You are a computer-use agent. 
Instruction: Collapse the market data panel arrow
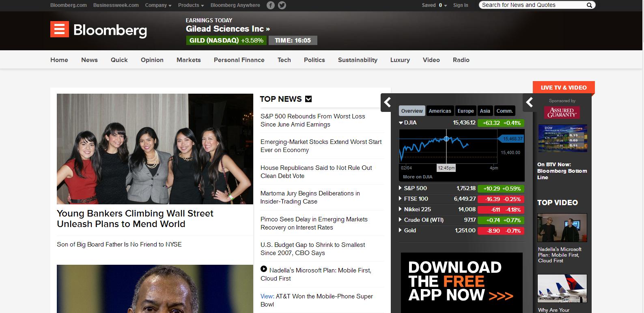(x=387, y=102)
